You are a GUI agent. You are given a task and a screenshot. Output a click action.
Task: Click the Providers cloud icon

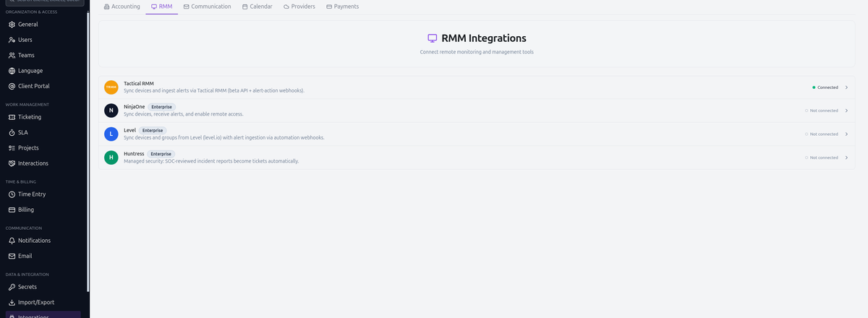[x=286, y=7]
